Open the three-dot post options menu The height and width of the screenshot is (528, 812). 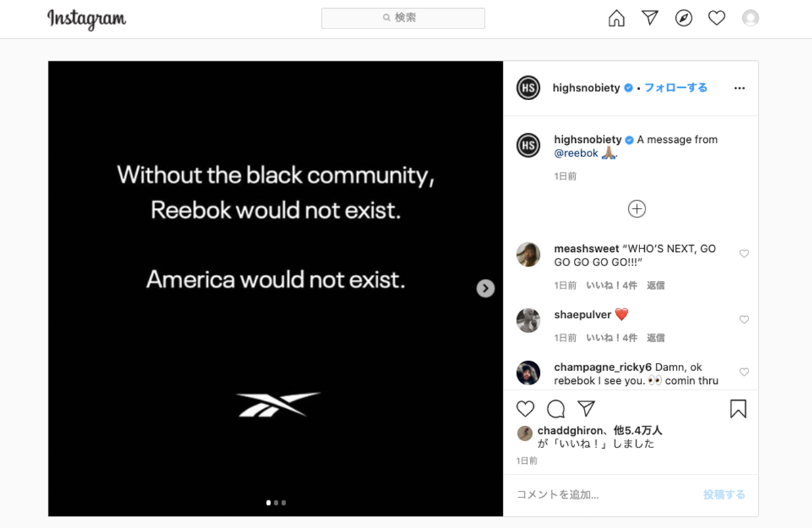coord(740,88)
